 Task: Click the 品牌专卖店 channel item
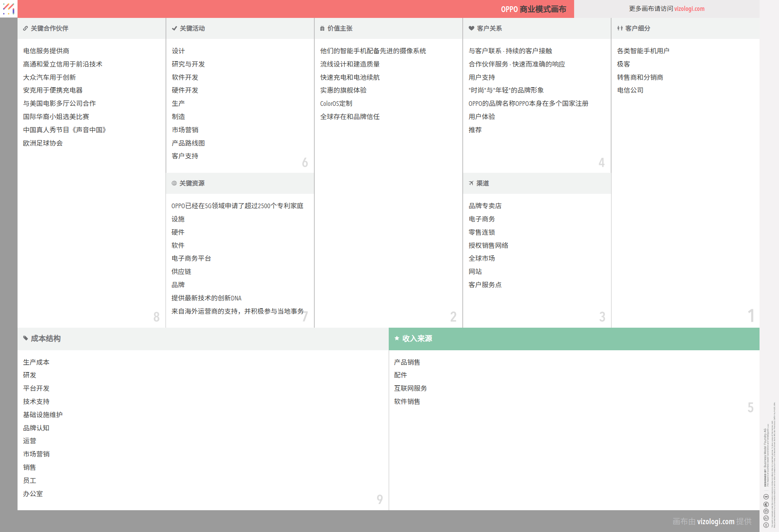(x=485, y=206)
